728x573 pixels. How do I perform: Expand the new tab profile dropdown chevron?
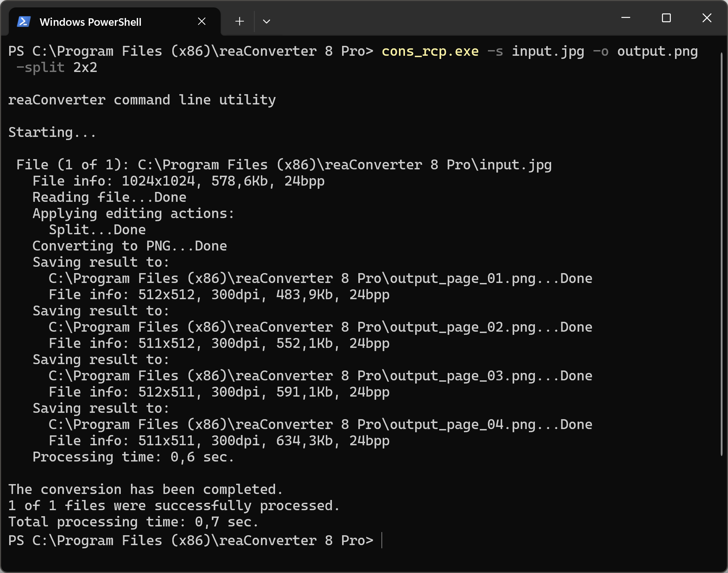(267, 22)
